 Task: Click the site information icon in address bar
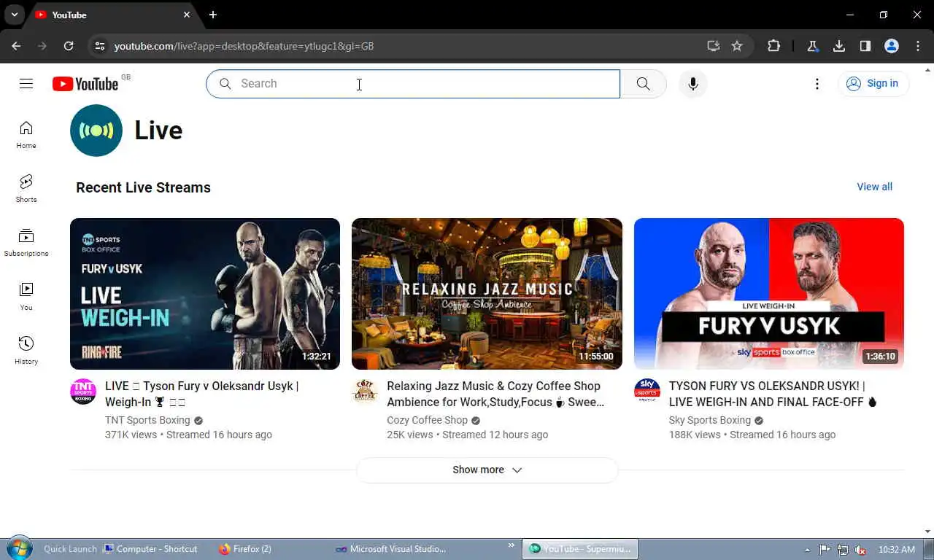point(100,46)
